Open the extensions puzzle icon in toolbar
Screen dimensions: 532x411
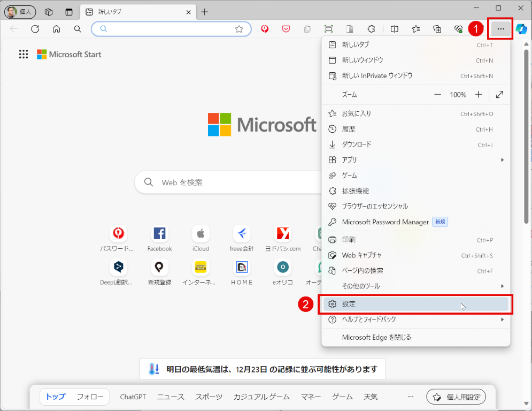pyautogui.click(x=371, y=29)
